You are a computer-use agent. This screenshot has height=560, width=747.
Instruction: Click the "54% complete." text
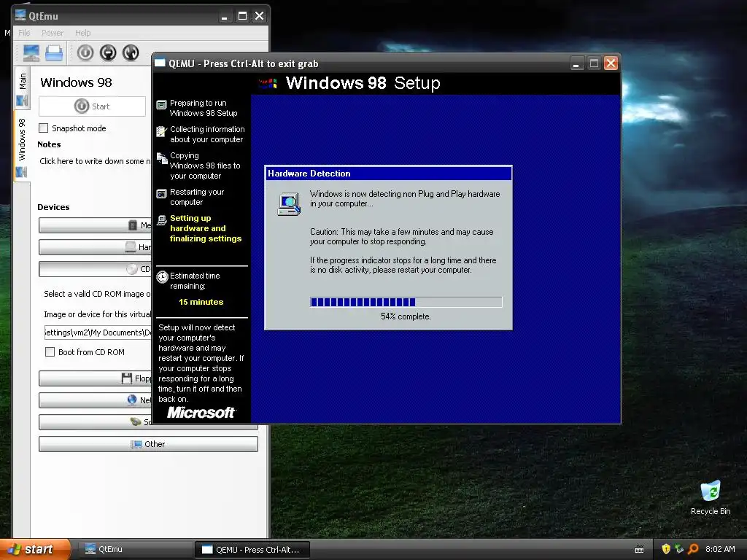406,316
